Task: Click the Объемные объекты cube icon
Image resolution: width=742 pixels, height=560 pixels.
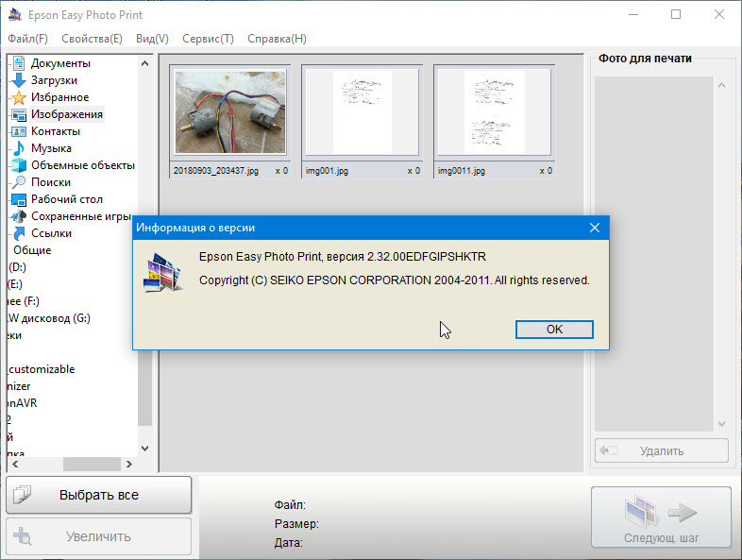Action: (19, 165)
